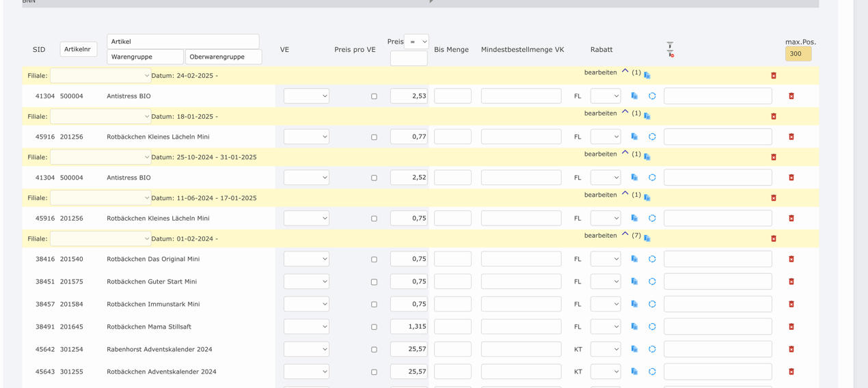Open the VE dropdown for Rabenhorst Adventskalender 2024

tap(306, 349)
